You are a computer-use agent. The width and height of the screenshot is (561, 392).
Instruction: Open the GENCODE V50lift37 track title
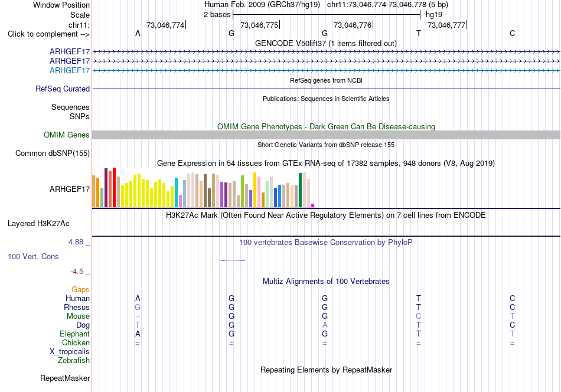pos(326,43)
